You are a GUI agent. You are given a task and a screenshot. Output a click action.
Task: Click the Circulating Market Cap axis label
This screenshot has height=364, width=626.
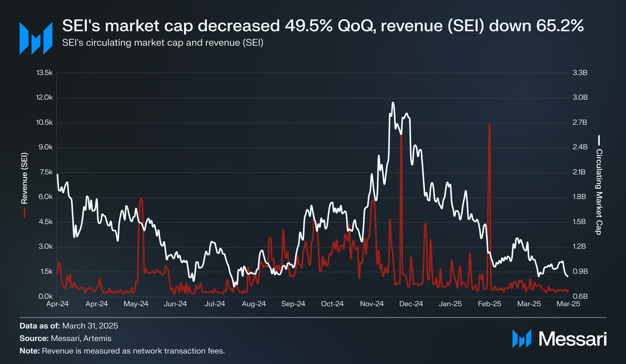tap(599, 192)
